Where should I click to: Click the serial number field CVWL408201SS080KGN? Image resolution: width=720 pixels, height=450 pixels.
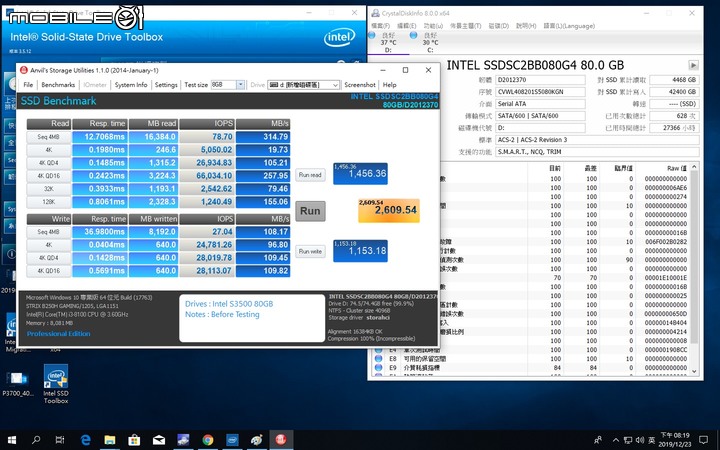[x=540, y=92]
